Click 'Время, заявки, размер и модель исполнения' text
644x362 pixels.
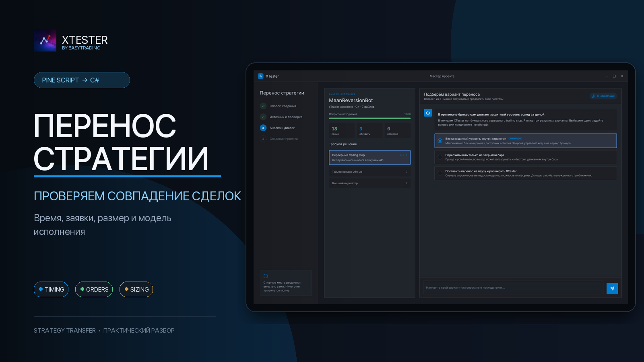click(x=103, y=225)
